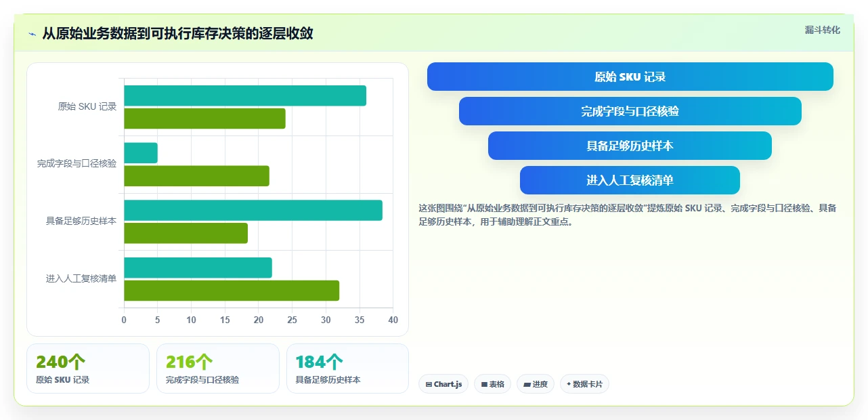The width and height of the screenshot is (868, 420).
Task: Click the x-axis tick label 0
Action: tap(124, 320)
